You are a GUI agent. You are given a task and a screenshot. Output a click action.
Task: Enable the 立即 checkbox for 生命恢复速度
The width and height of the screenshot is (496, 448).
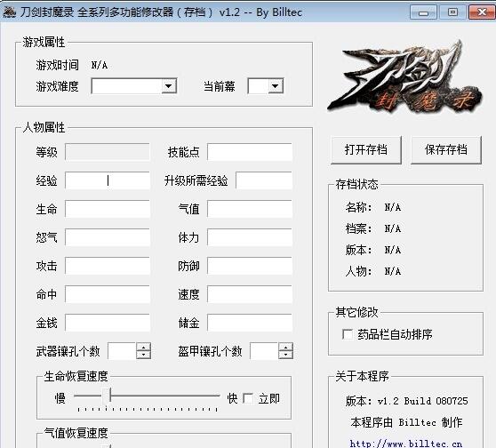(248, 398)
